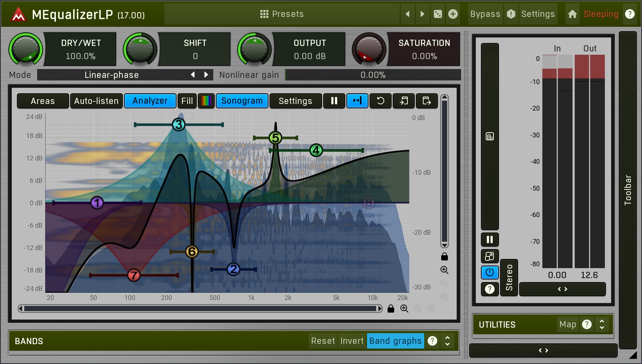Click the home icon in header
This screenshot has height=364, width=642.
572,14
